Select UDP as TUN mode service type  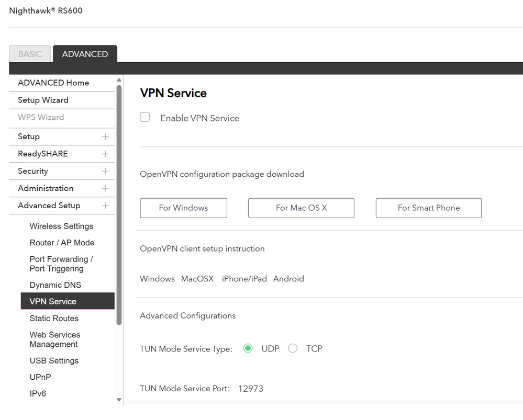[x=248, y=348]
